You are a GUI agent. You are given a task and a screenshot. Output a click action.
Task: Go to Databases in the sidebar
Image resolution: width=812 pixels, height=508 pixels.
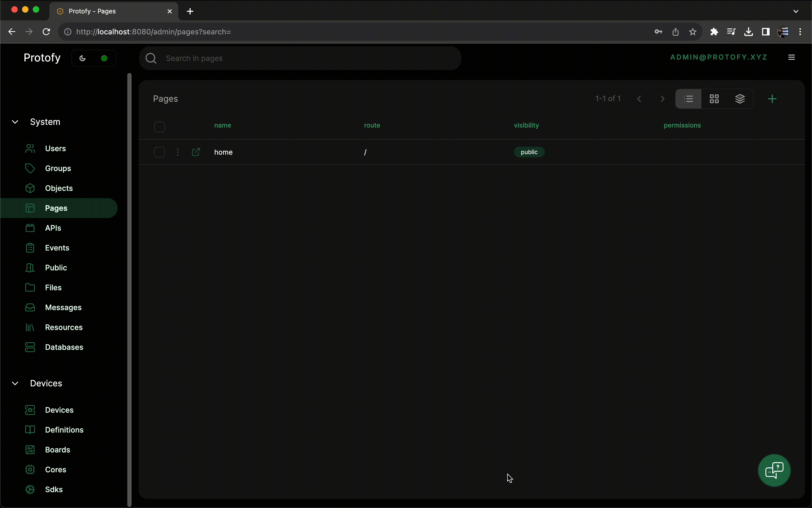[x=64, y=347]
